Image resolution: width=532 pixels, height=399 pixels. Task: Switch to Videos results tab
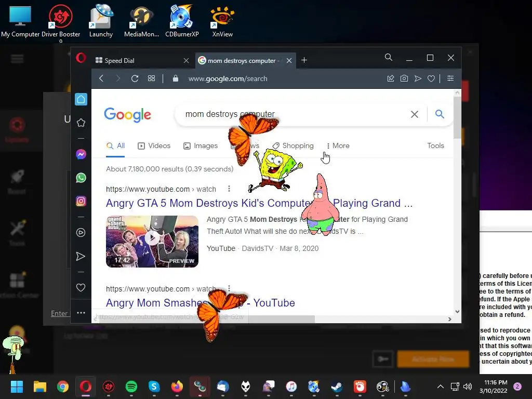coord(154,146)
